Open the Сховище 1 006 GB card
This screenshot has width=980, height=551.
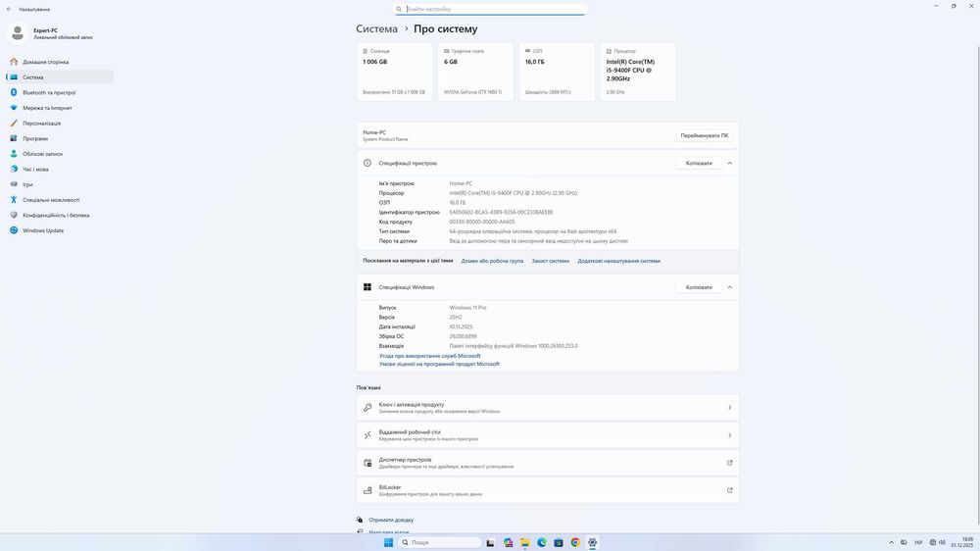tap(394, 72)
